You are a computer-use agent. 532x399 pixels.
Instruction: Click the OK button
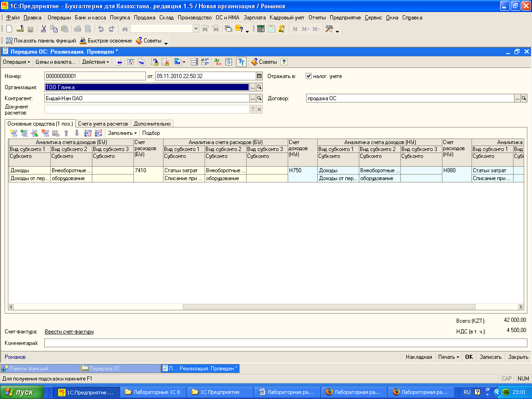(x=469, y=357)
